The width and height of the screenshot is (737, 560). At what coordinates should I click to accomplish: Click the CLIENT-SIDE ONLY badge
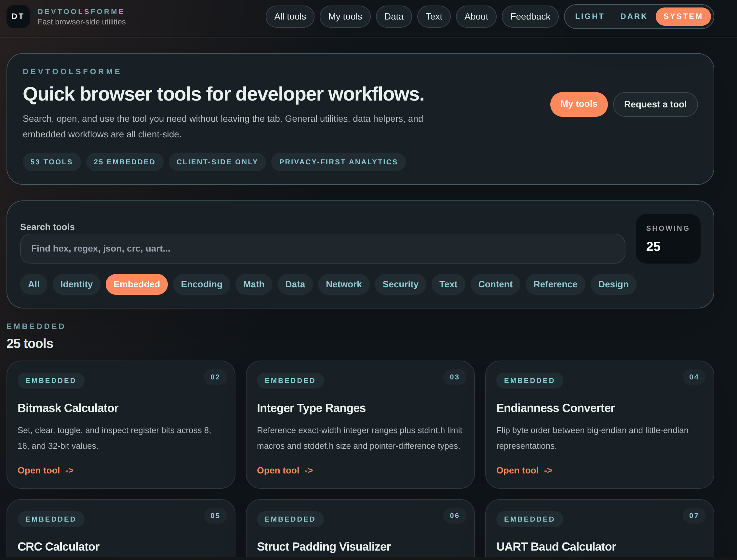click(x=217, y=162)
